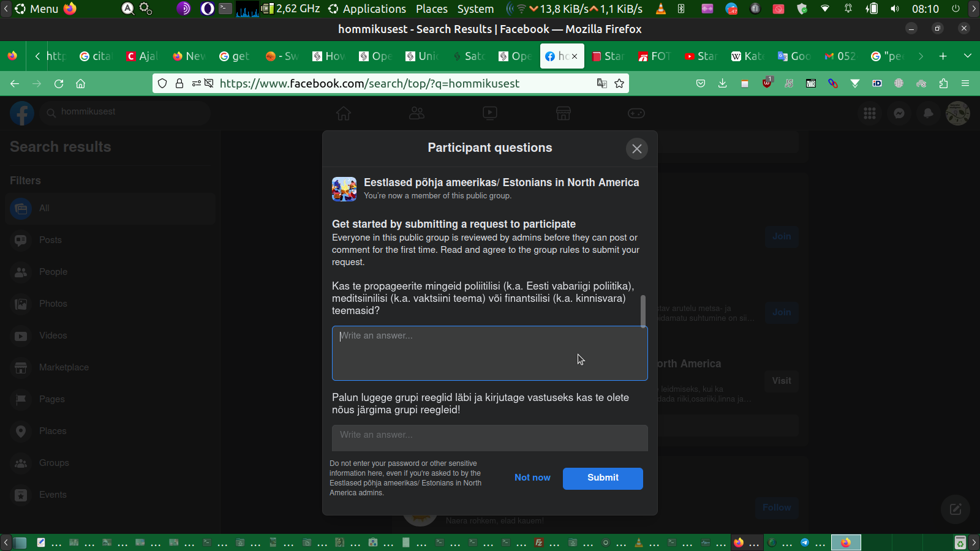
Task: Filter search results by People
Action: click(x=110, y=272)
